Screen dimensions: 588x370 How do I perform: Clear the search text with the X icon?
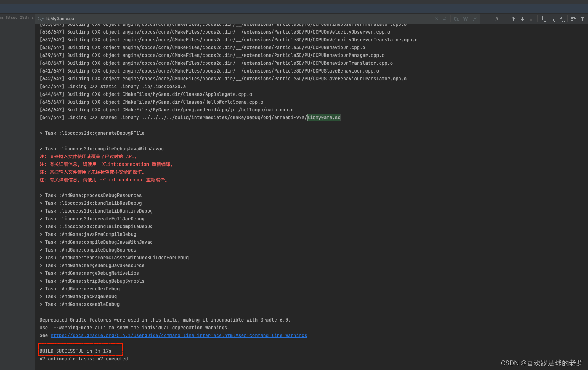click(x=437, y=19)
